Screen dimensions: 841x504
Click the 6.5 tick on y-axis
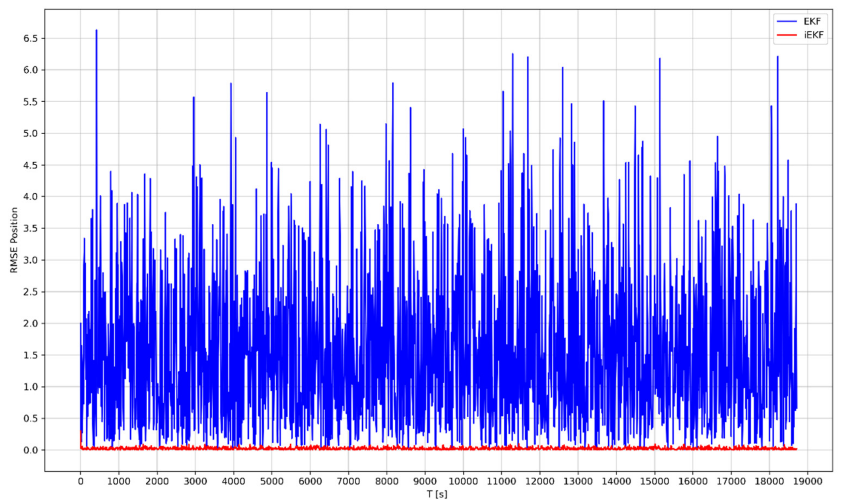pos(30,39)
